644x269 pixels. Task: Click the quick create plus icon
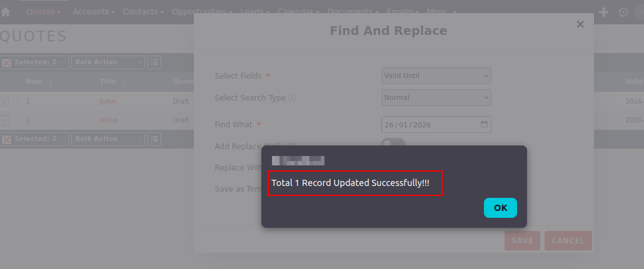click(x=603, y=12)
